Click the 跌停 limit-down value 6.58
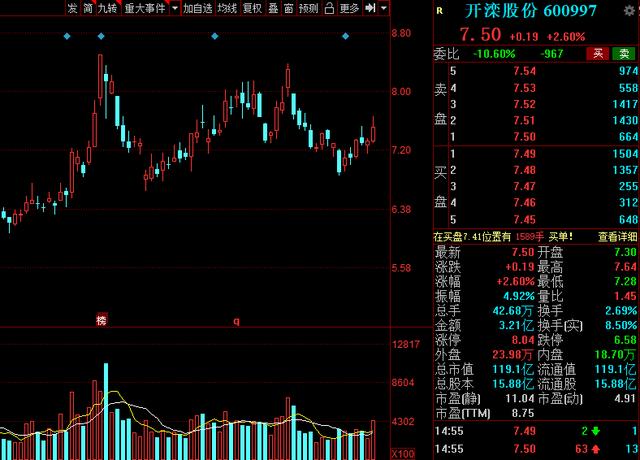The height and width of the screenshot is (460, 640). (626, 340)
